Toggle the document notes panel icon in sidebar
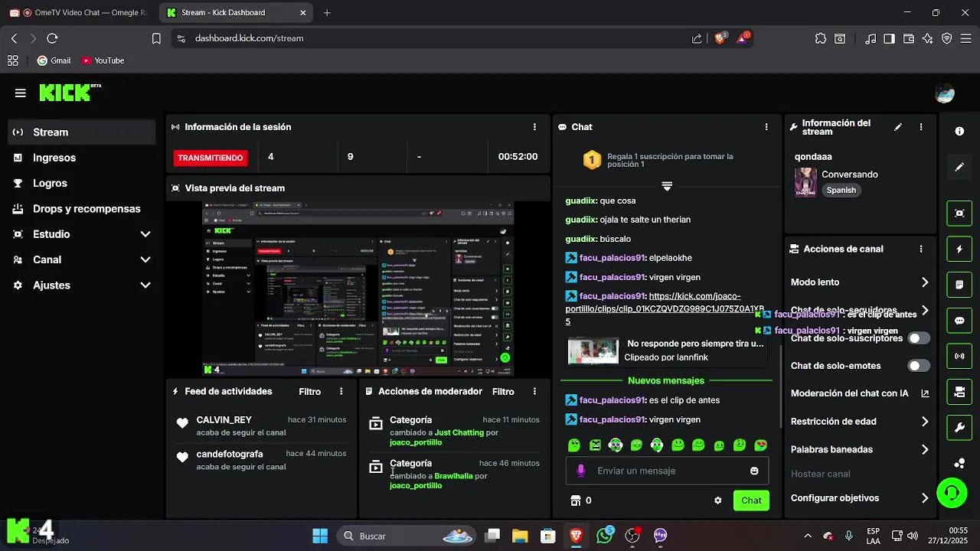 point(959,285)
